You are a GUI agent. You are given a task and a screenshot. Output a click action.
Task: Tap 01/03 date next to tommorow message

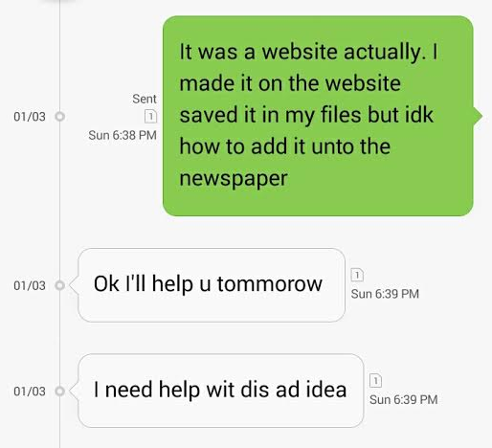pyautogui.click(x=30, y=285)
